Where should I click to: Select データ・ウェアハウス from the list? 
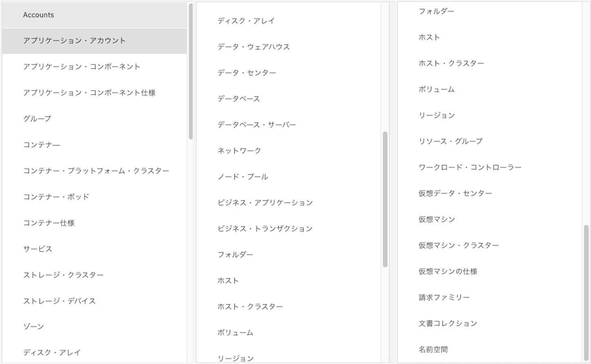click(253, 47)
